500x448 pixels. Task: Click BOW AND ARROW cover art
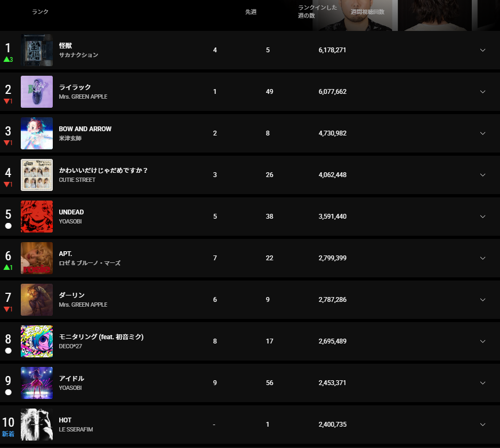(37, 133)
